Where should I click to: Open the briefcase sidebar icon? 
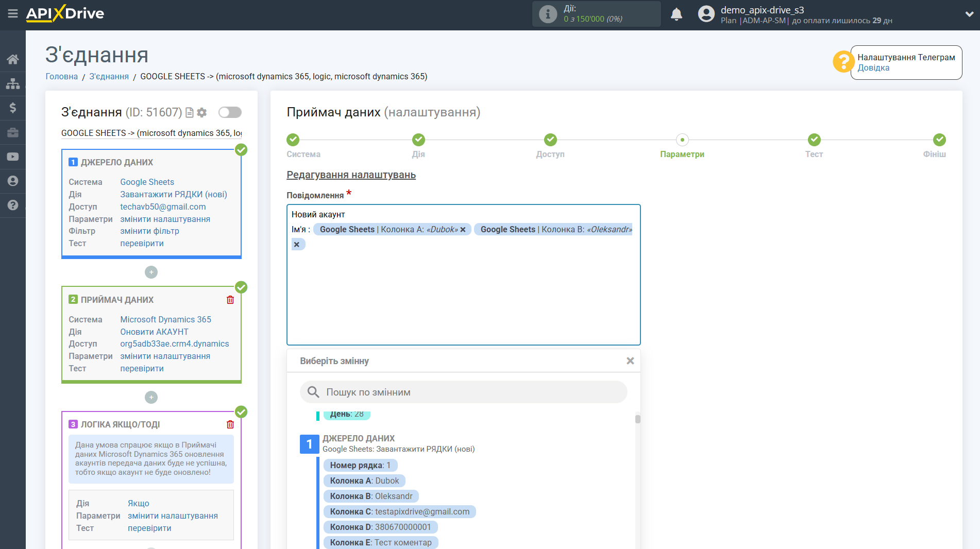[13, 132]
